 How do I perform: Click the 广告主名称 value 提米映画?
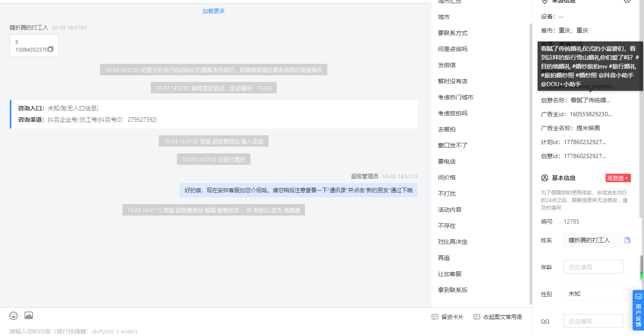(x=588, y=128)
